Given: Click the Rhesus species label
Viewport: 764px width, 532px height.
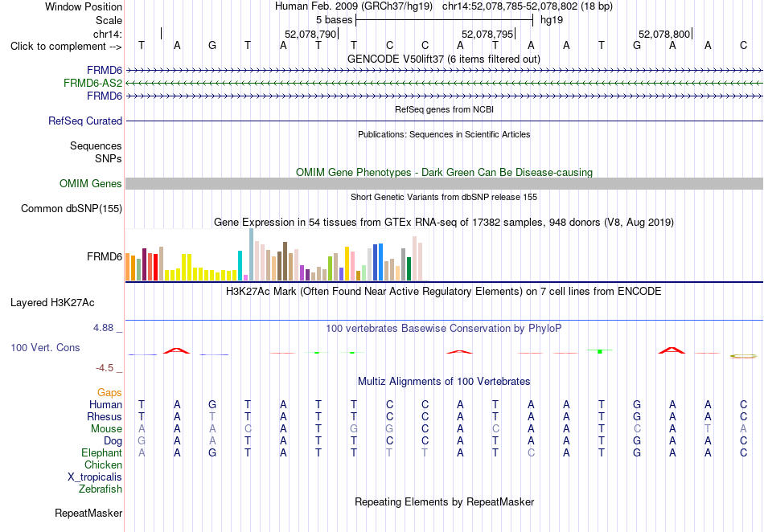Looking at the screenshot, I should (x=105, y=416).
